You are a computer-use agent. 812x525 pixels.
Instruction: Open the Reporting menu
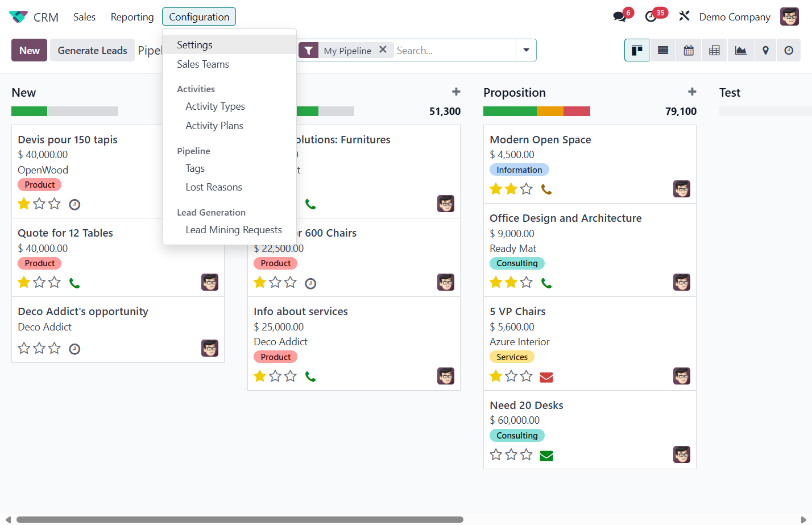[132, 17]
